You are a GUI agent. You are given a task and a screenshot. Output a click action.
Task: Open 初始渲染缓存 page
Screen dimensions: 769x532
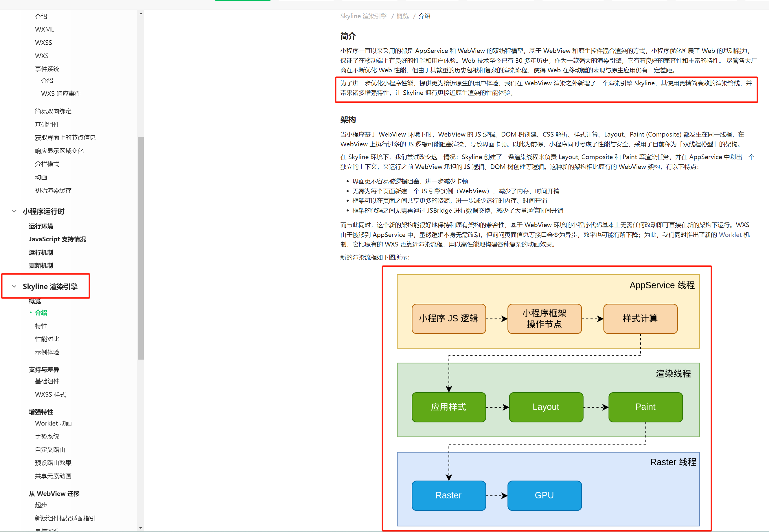click(x=53, y=191)
